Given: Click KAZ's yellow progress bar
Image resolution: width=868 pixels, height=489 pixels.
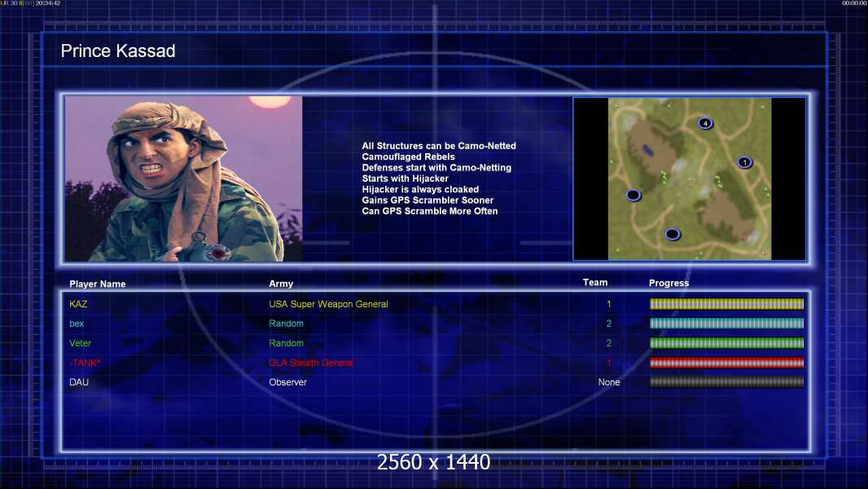Looking at the screenshot, I should click(726, 304).
